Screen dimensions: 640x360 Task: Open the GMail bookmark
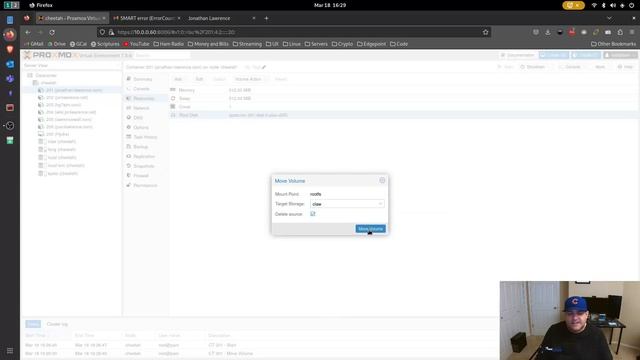34,44
